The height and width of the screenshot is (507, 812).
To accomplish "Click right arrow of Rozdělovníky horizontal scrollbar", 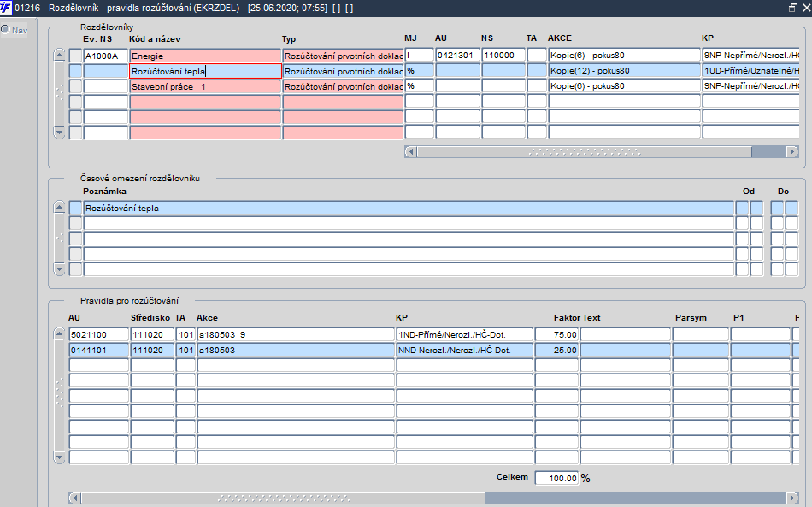I will pyautogui.click(x=792, y=151).
